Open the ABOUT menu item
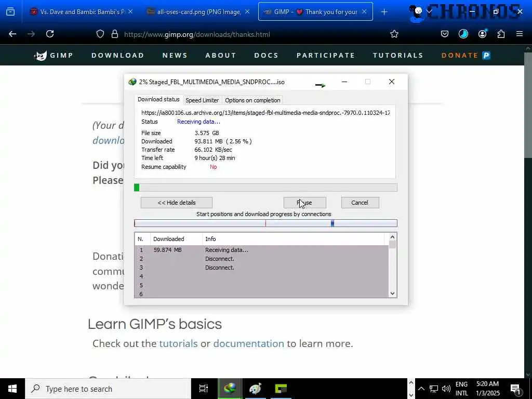This screenshot has width=532, height=399. click(x=220, y=55)
